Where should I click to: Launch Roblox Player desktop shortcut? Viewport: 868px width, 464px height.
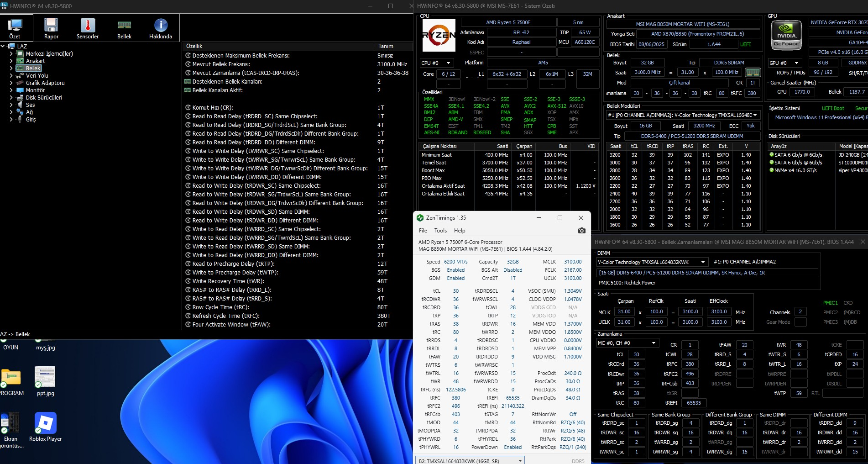[x=46, y=427]
